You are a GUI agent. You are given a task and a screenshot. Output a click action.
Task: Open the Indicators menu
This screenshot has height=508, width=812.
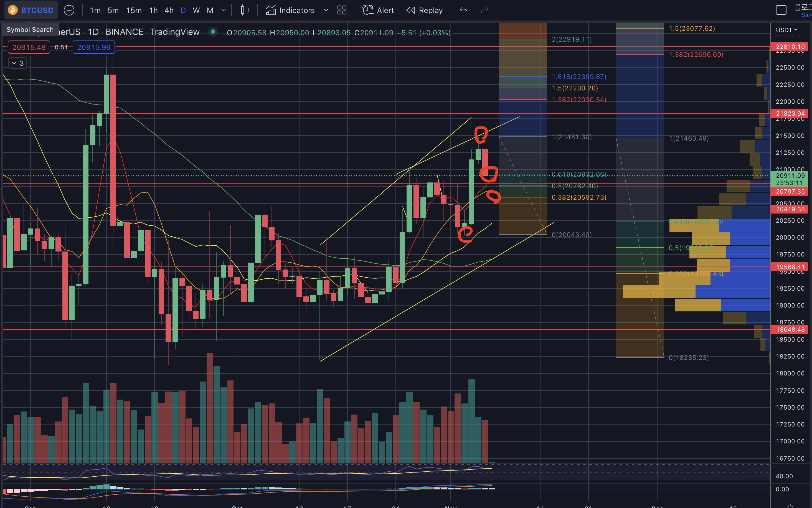[x=291, y=10]
